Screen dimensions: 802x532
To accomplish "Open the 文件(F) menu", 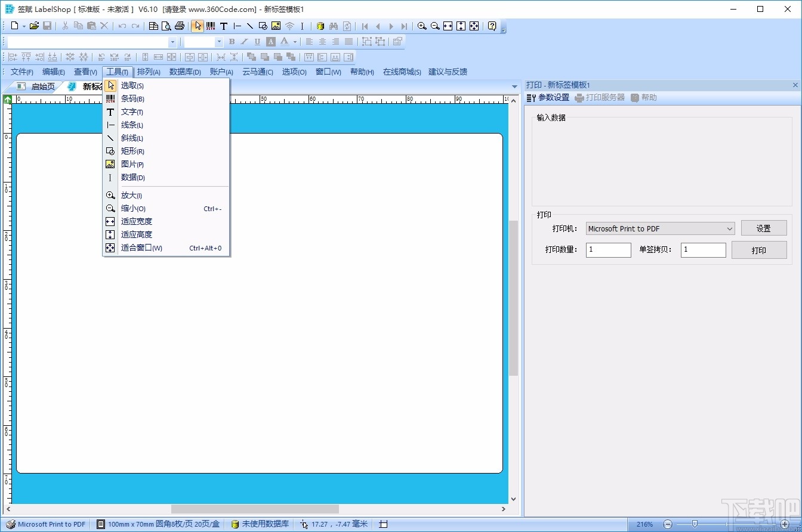I will 22,72.
